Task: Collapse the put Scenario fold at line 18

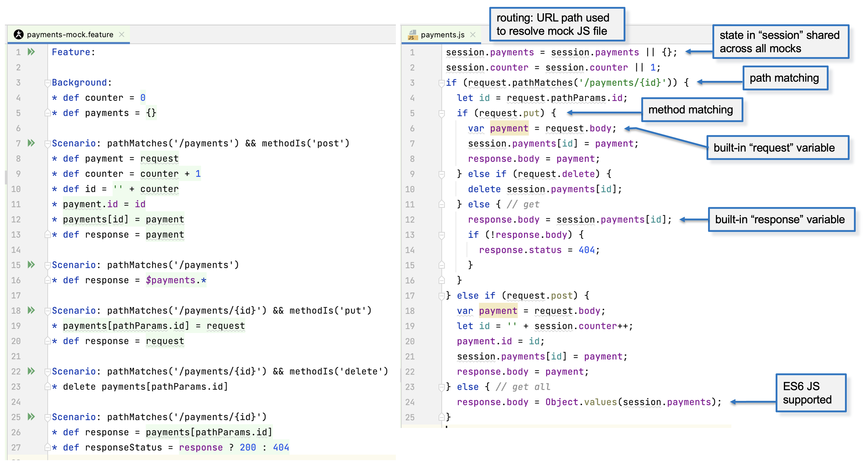Action: coord(48,311)
